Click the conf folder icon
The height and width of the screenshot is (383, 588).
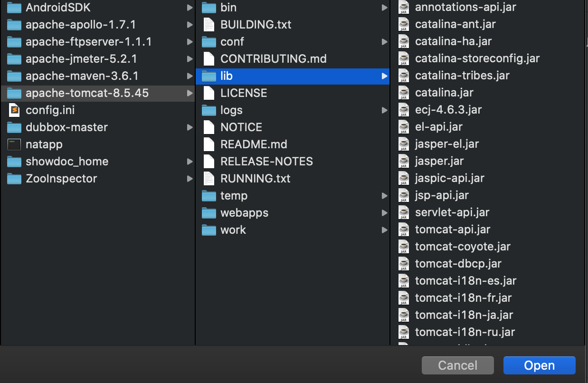(x=209, y=42)
